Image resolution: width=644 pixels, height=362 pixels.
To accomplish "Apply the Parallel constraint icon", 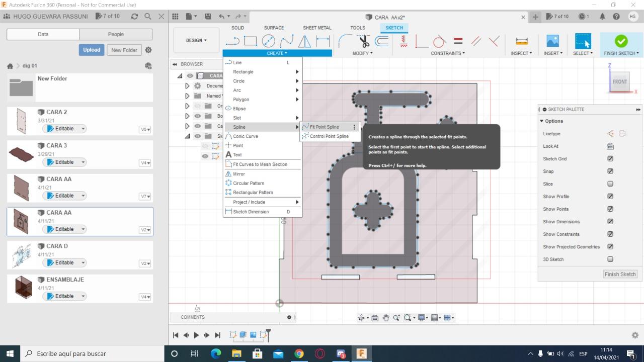I will point(476,41).
